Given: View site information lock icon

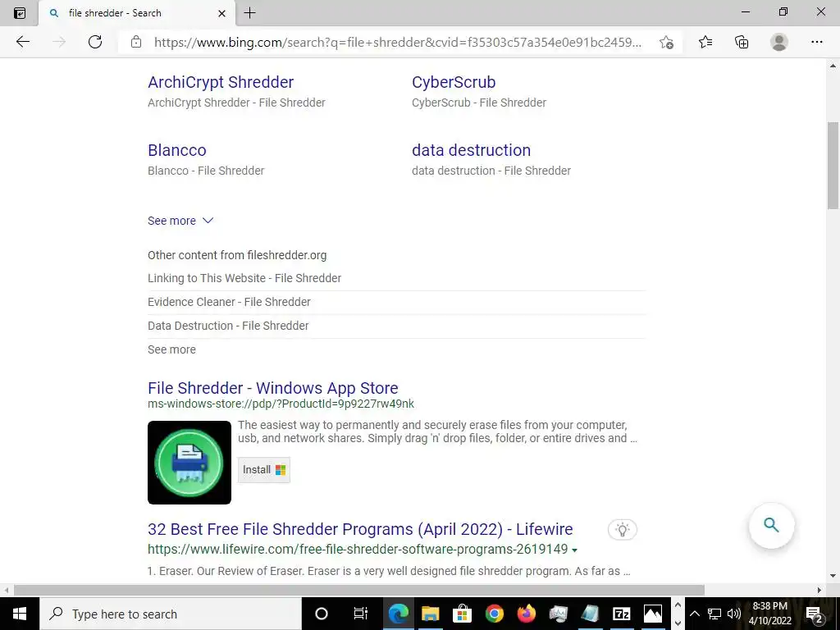Looking at the screenshot, I should [x=136, y=42].
